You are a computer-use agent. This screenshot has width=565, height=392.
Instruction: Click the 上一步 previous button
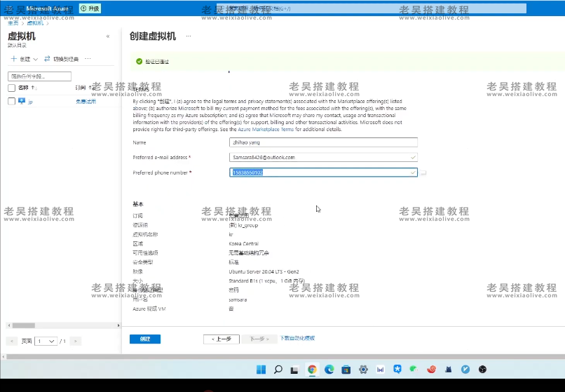(x=222, y=339)
